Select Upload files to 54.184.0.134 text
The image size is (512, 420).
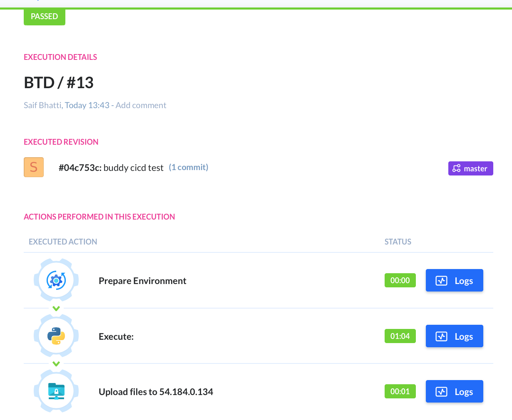(156, 392)
